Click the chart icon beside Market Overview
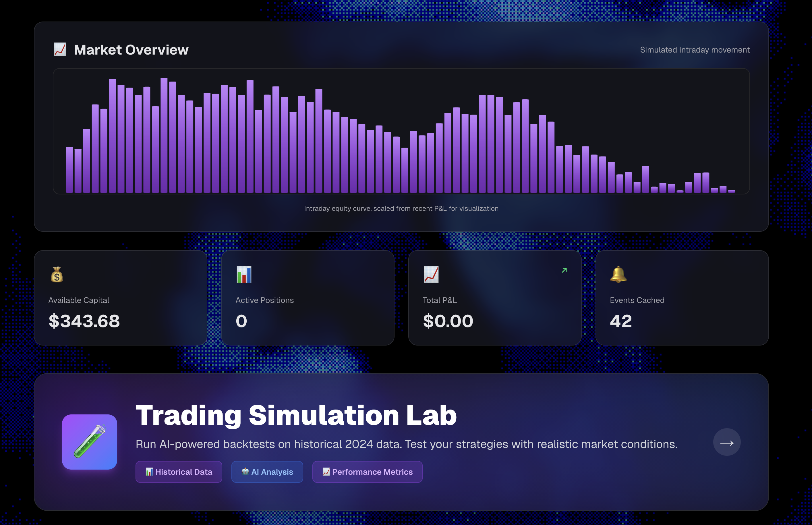The width and height of the screenshot is (812, 525). coord(60,50)
